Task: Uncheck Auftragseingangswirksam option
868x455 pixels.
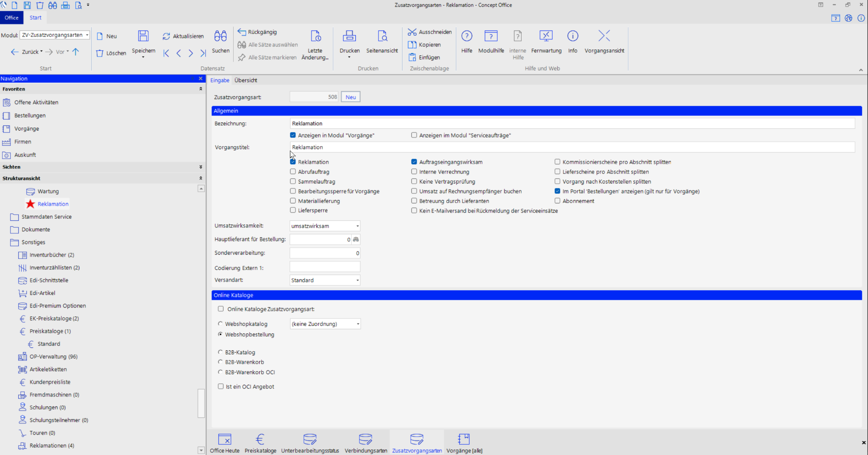Action: pos(414,162)
